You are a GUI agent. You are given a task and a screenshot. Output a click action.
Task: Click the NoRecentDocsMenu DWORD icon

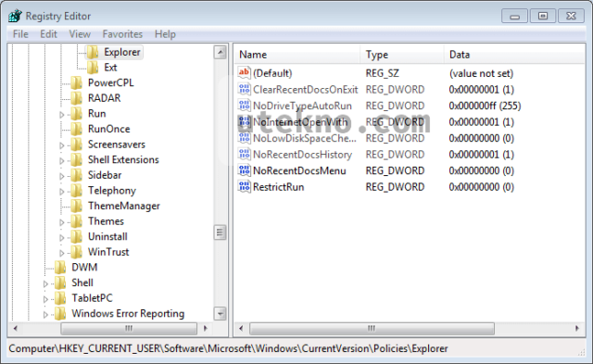[x=245, y=170]
